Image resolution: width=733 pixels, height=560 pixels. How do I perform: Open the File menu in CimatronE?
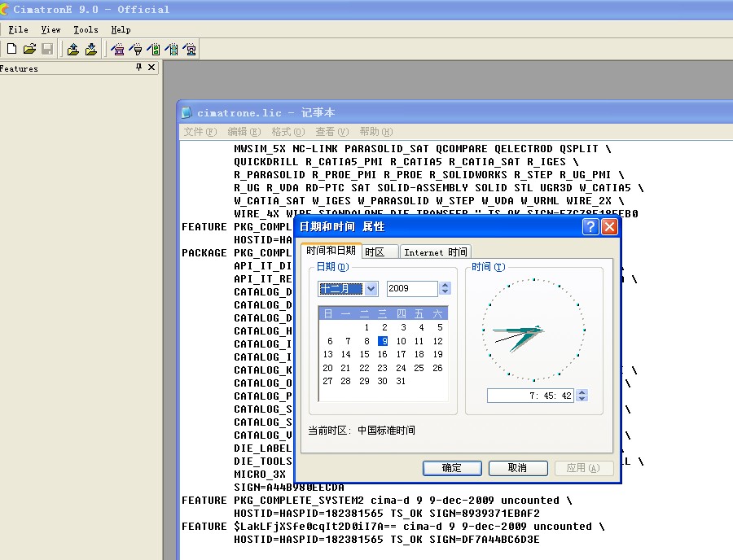click(x=18, y=29)
